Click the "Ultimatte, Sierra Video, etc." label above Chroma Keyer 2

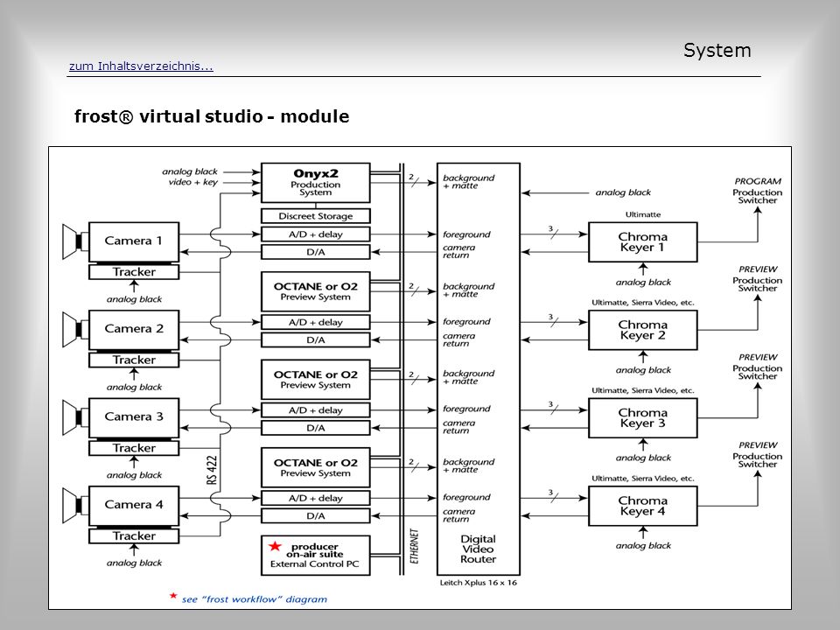click(x=643, y=303)
